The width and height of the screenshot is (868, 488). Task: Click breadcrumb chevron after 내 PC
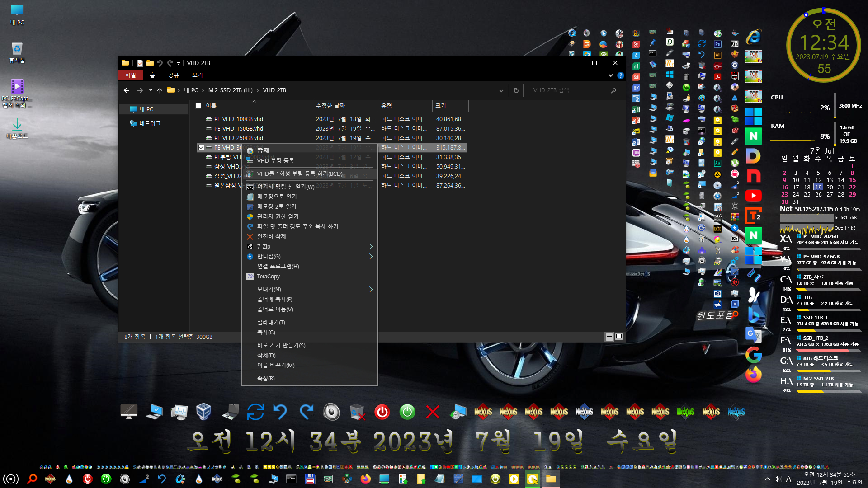coord(203,90)
